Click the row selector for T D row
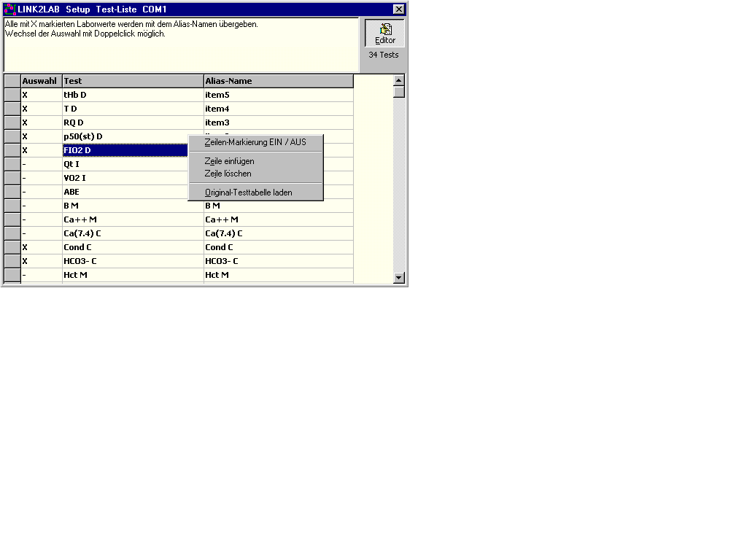The width and height of the screenshot is (747, 560). pos(12,109)
